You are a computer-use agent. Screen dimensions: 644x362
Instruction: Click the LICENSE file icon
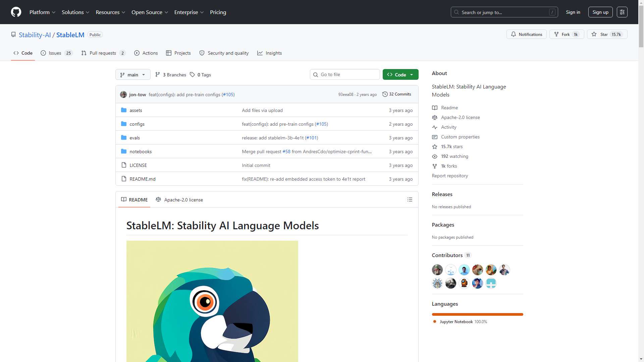tap(124, 165)
